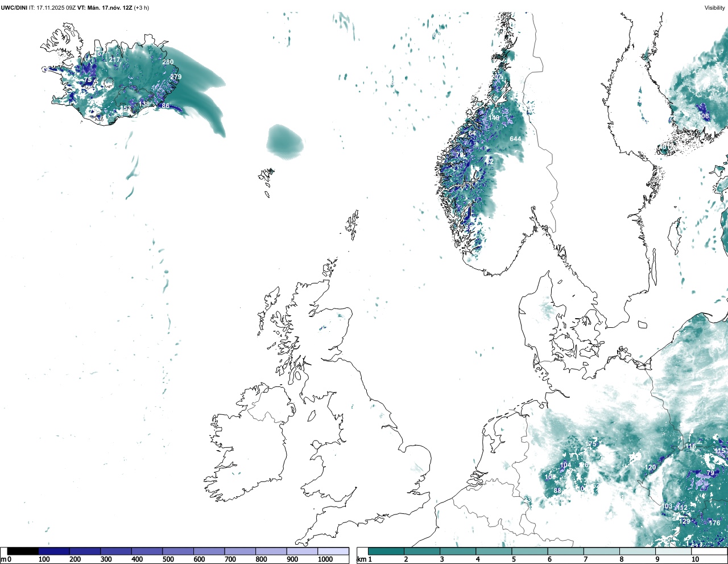The height and width of the screenshot is (564, 728).
Task: Select the 2–3 km teal swatch
Action: (x=422, y=551)
